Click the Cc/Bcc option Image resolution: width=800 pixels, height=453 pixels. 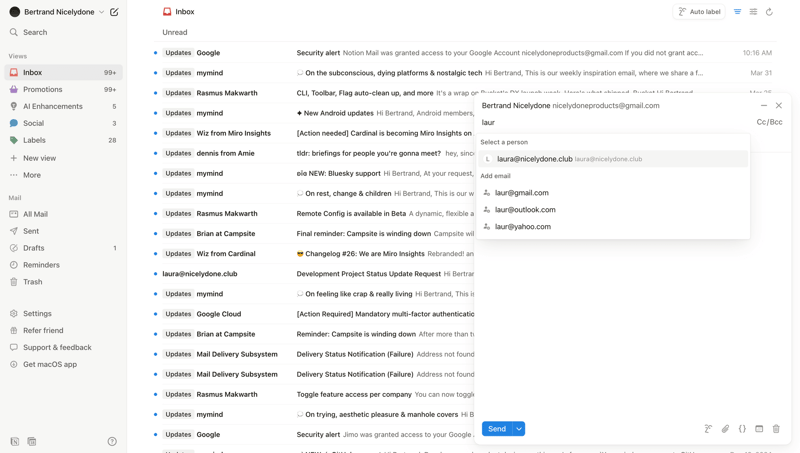[769, 122]
